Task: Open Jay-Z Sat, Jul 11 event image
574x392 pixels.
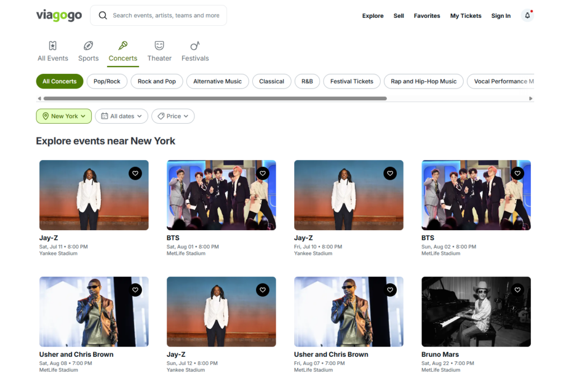Action: tap(94, 195)
